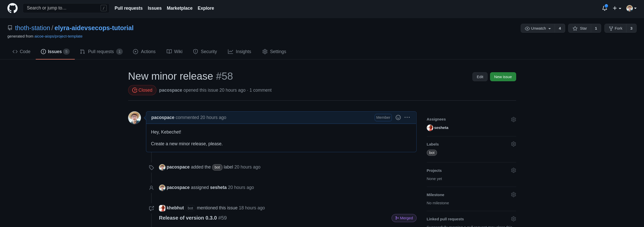Image resolution: width=644 pixels, height=227 pixels.
Task: Click the bot label in the timeline event
Action: (217, 167)
